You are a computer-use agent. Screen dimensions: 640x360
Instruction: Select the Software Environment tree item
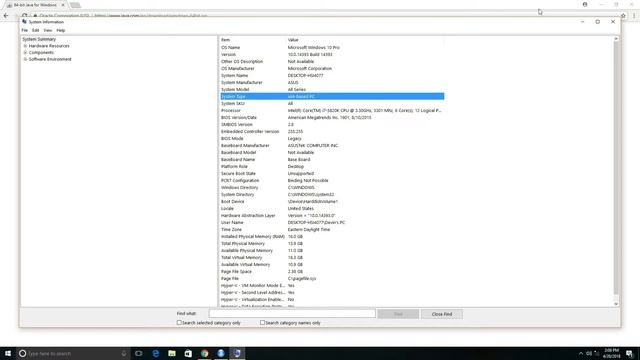(50, 59)
